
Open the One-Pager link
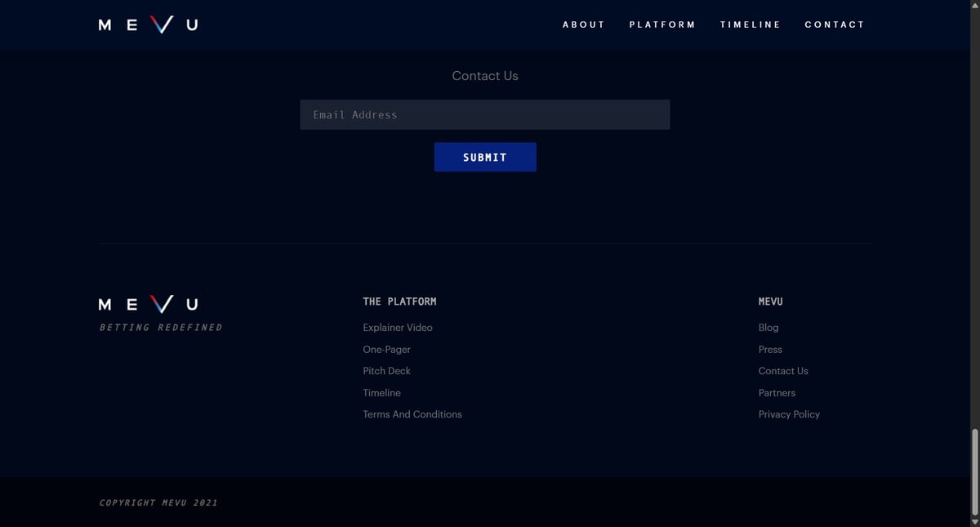point(386,350)
